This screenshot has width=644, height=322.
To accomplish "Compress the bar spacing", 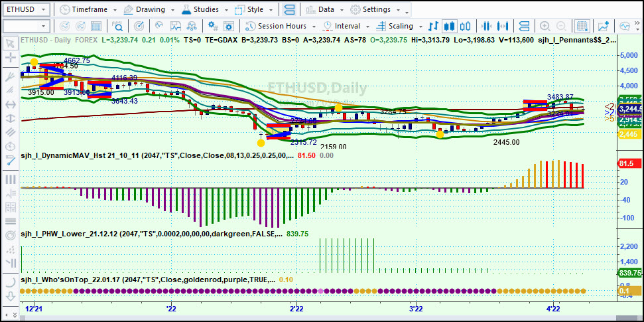I will pos(486,27).
